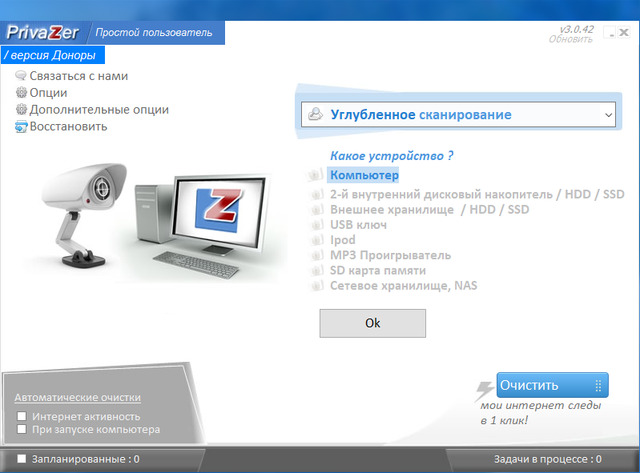Select Сетевое хранилище, NAS option
The image size is (640, 473).
[403, 286]
